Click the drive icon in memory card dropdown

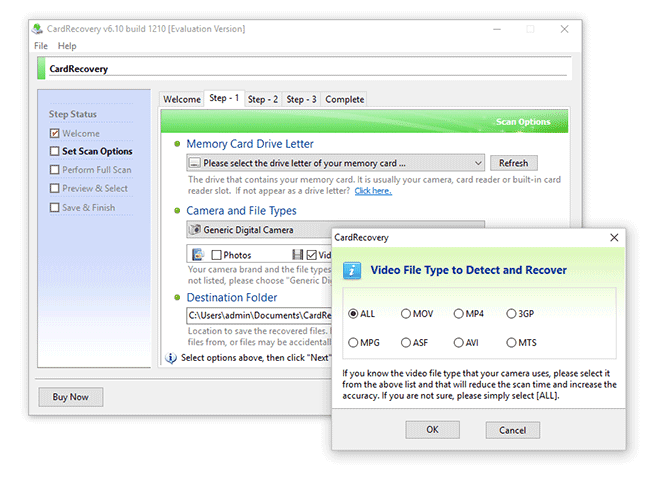(x=194, y=163)
